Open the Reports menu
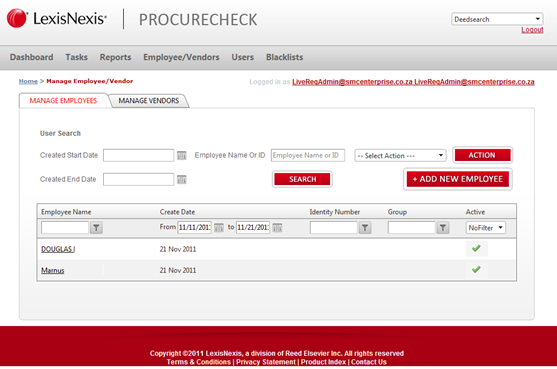This screenshot has height=369, width=557. pos(115,57)
